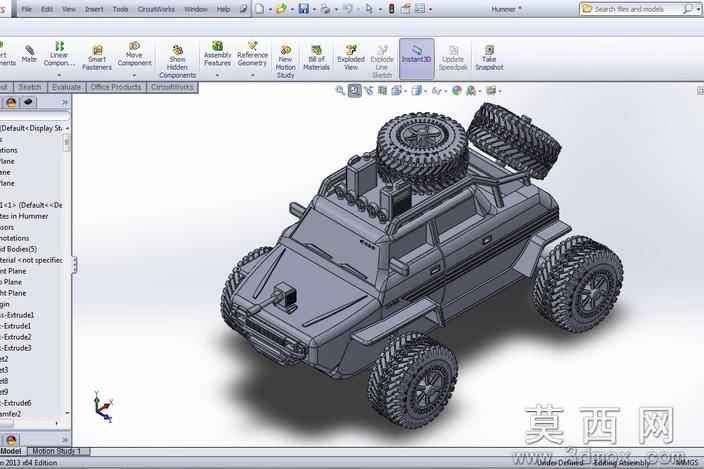
Task: Open DisplayManager color ball tab
Action: 11,103
